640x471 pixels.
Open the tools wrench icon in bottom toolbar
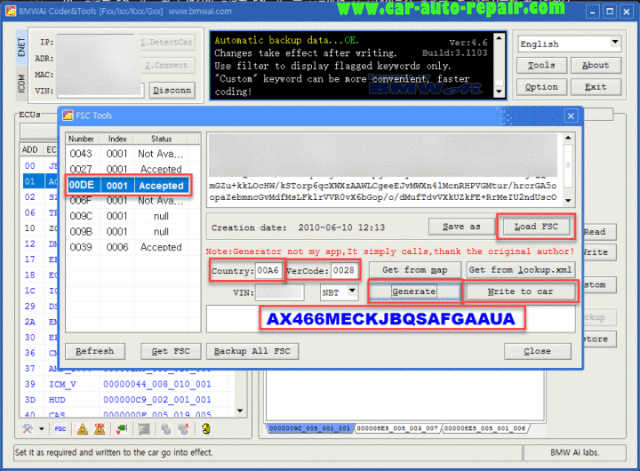27,429
